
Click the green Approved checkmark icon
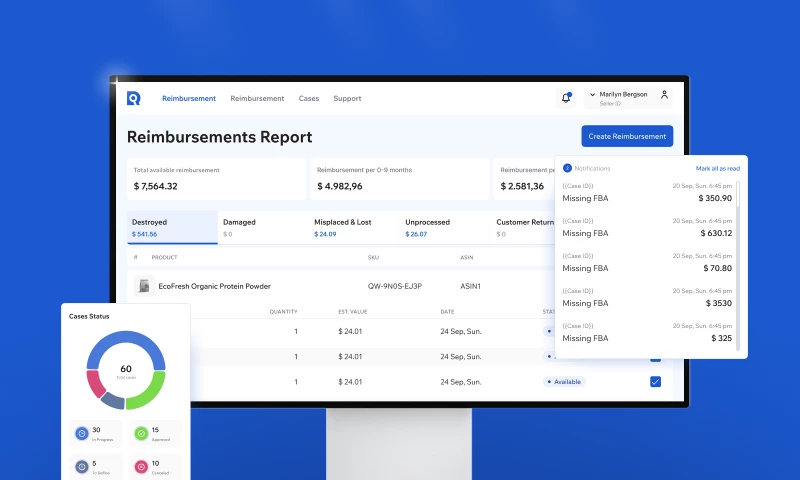coord(141,434)
